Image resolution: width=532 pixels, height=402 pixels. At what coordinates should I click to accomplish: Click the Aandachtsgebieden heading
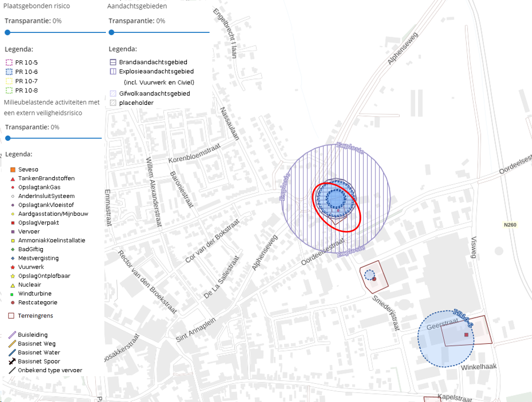137,6
